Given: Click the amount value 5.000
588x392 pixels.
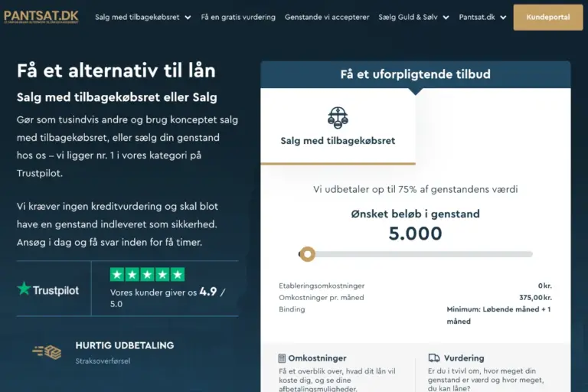Looking at the screenshot, I should (416, 234).
